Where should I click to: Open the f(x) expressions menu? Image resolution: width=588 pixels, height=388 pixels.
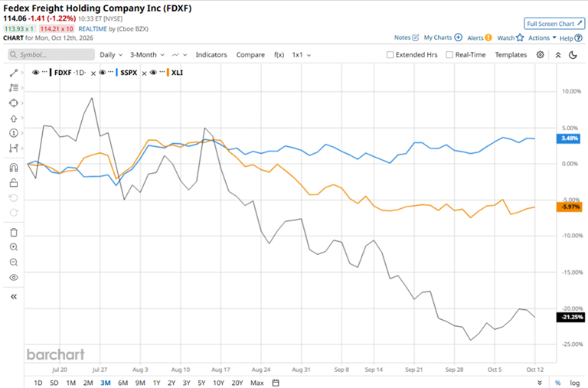(x=279, y=55)
